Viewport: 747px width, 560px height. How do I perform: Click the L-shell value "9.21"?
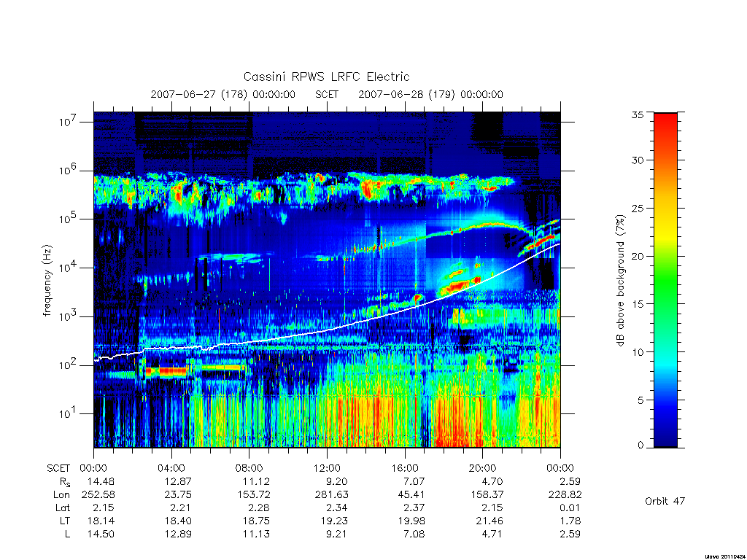(337, 534)
